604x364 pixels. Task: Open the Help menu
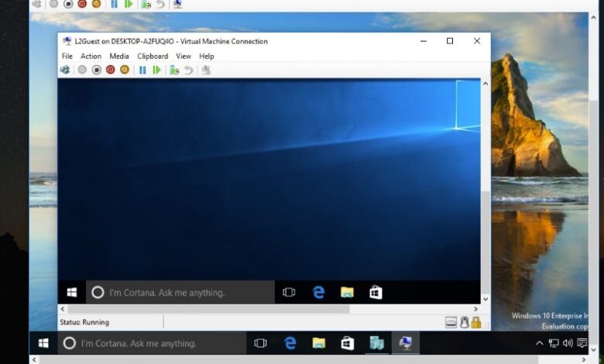(x=207, y=56)
